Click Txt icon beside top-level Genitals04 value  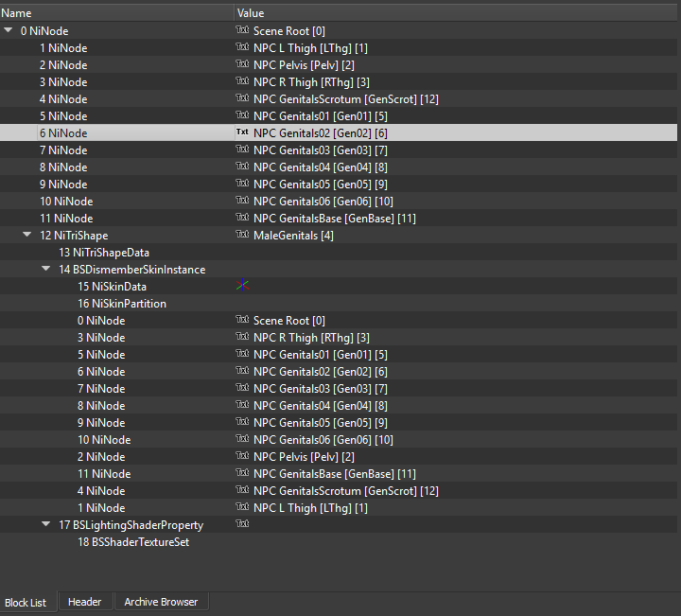242,166
